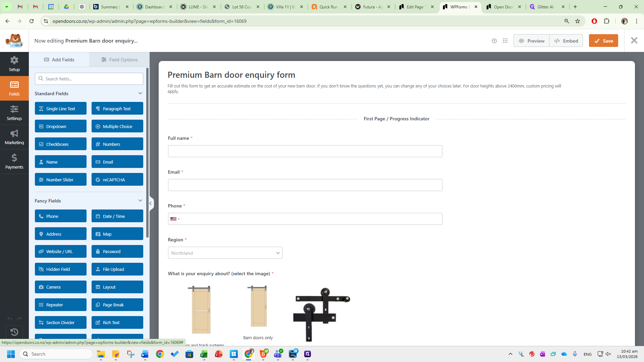Open the revisions history clock icon
This screenshot has width=644, height=362.
pyautogui.click(x=14, y=332)
